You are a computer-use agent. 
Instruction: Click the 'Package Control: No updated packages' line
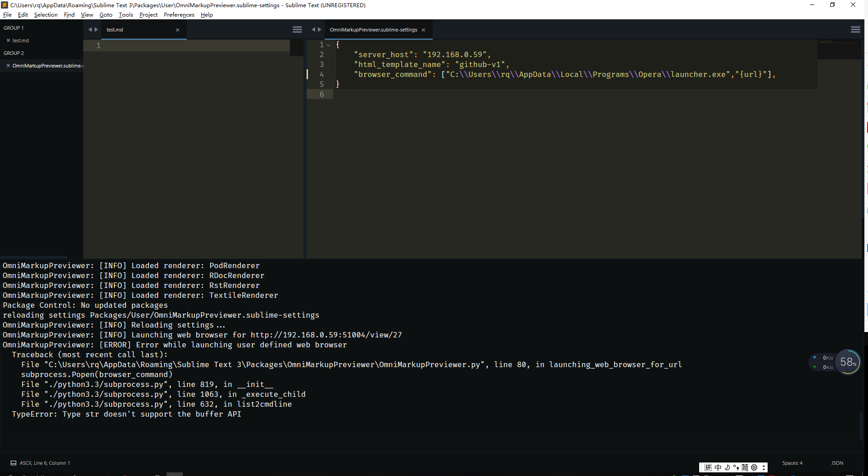(x=85, y=305)
